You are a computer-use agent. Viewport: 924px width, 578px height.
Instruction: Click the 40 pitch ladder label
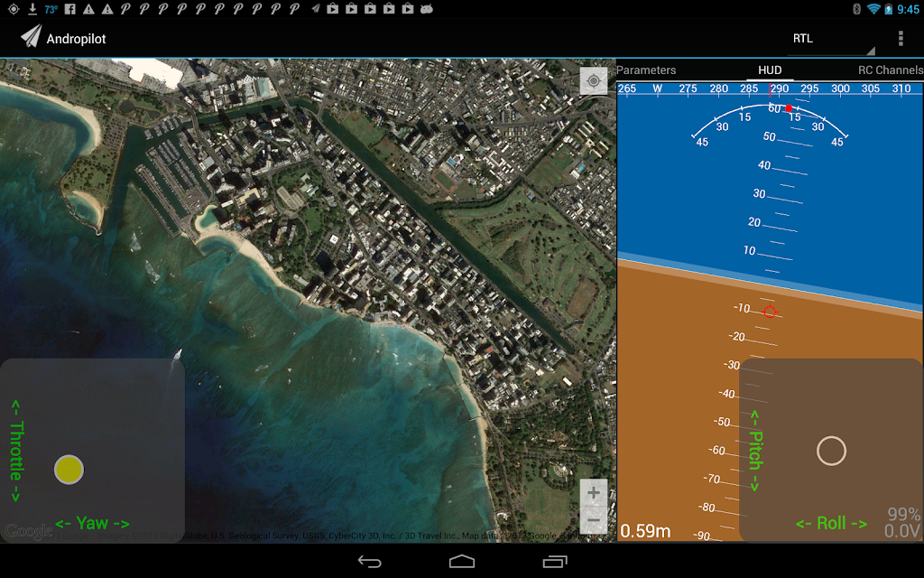(x=764, y=165)
